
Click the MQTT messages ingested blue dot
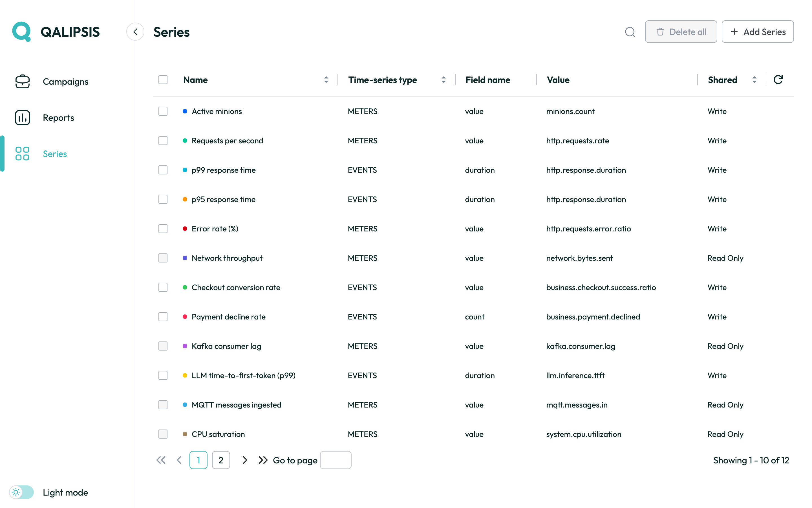click(x=185, y=405)
